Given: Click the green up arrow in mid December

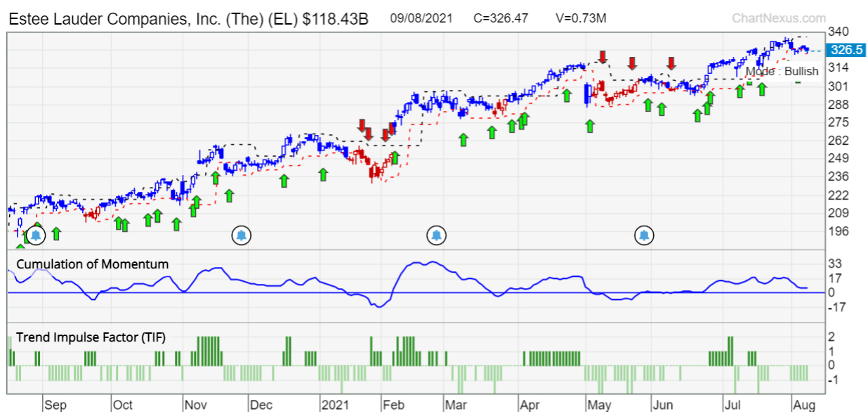Looking at the screenshot, I should [x=284, y=181].
